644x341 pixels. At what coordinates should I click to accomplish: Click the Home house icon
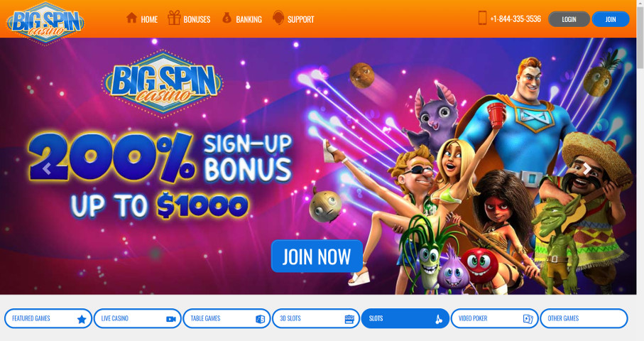tap(131, 18)
